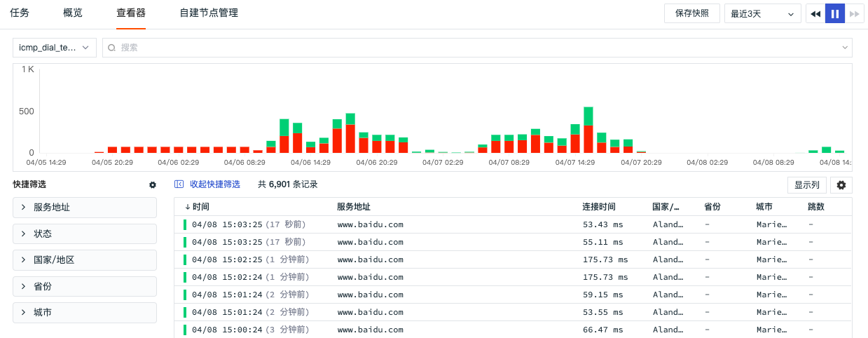Viewport: 868px width, 338px height.
Task: Expand search bar dropdown arrow
Action: tap(844, 48)
